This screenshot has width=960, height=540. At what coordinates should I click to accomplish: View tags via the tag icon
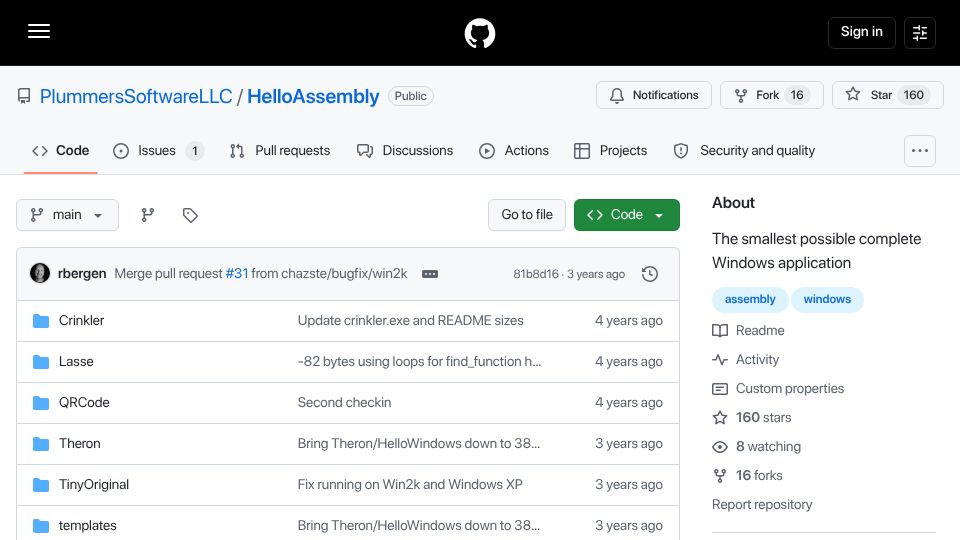[x=190, y=215]
